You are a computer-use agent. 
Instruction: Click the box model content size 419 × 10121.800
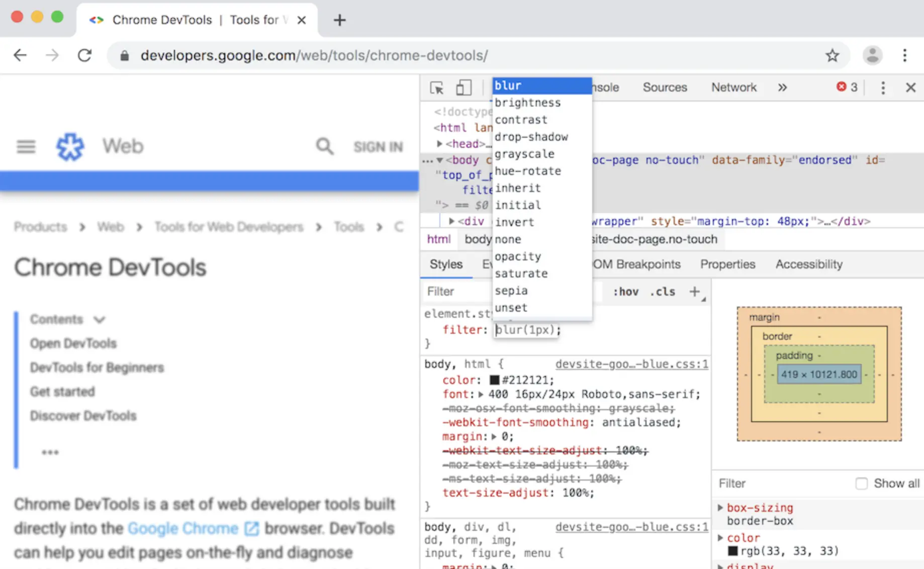[819, 374]
